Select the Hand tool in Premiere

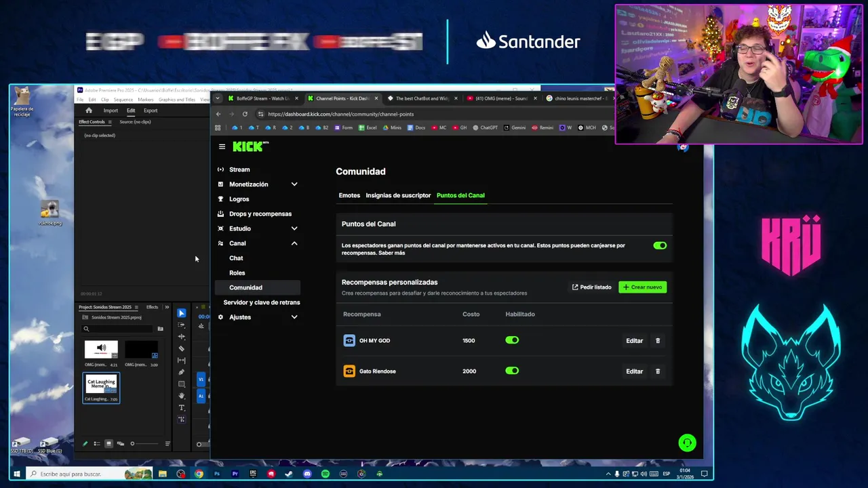tap(181, 396)
